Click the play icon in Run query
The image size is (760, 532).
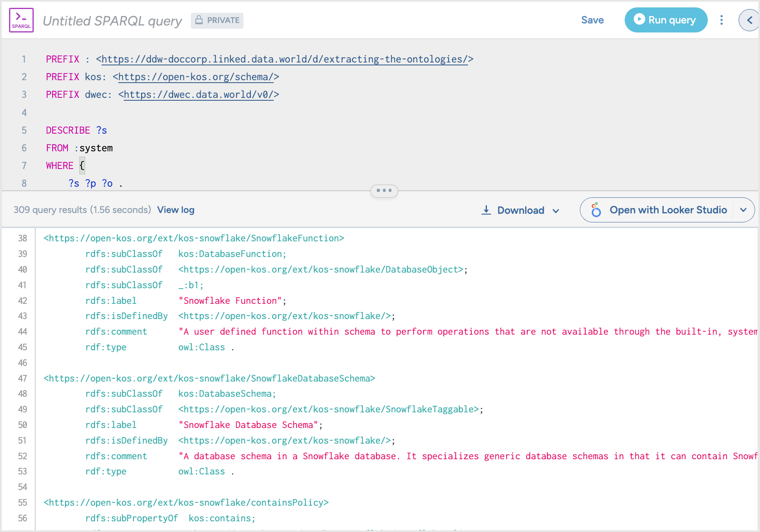pyautogui.click(x=639, y=19)
